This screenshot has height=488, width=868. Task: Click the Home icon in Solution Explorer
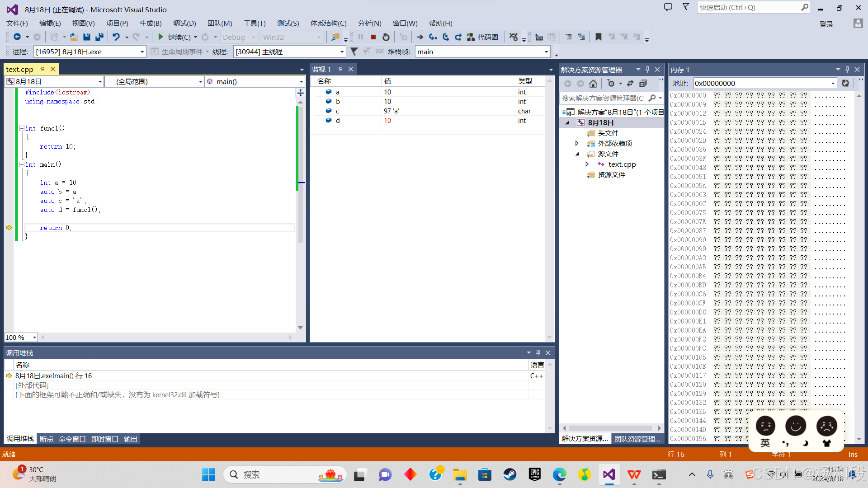tap(593, 83)
